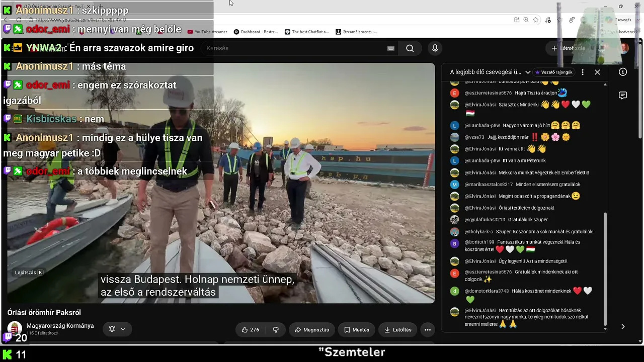Open Lambada-p8w's avatar on 'Itt van a mi Péterünk'
The image size is (644, 362).
(x=454, y=161)
